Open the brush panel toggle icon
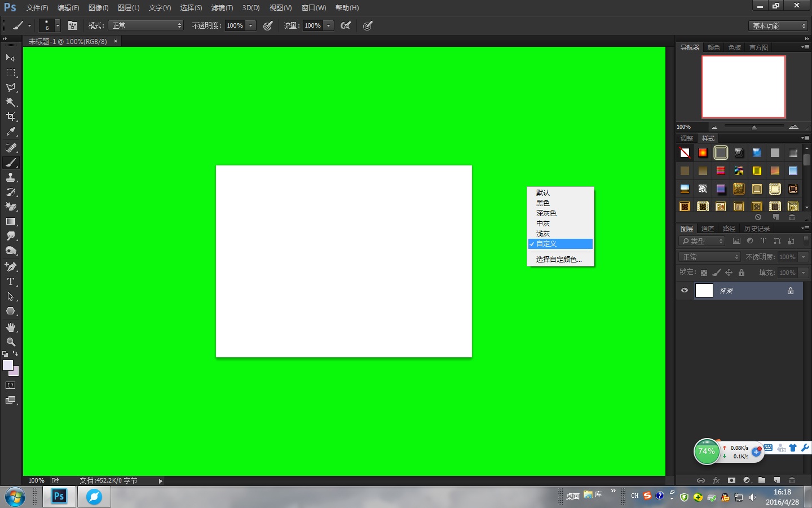Screen dimensions: 812x508 (x=73, y=25)
